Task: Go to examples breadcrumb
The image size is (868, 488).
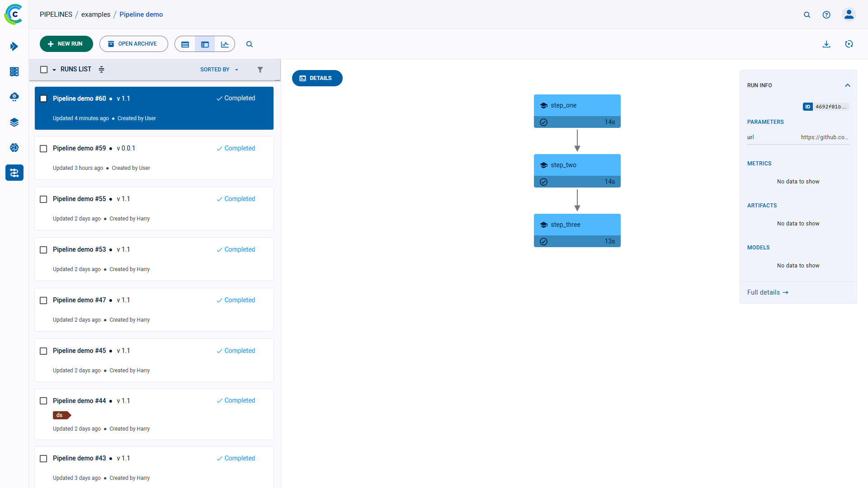Action: tap(96, 14)
